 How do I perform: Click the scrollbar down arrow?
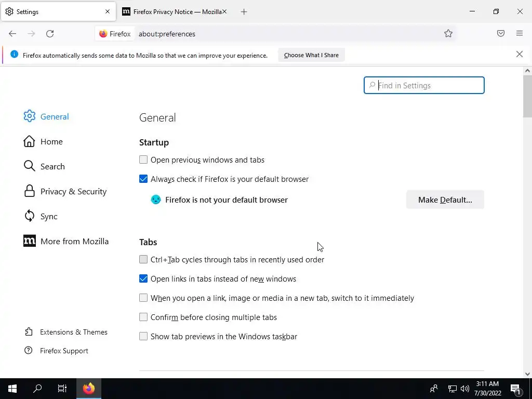[x=527, y=374]
